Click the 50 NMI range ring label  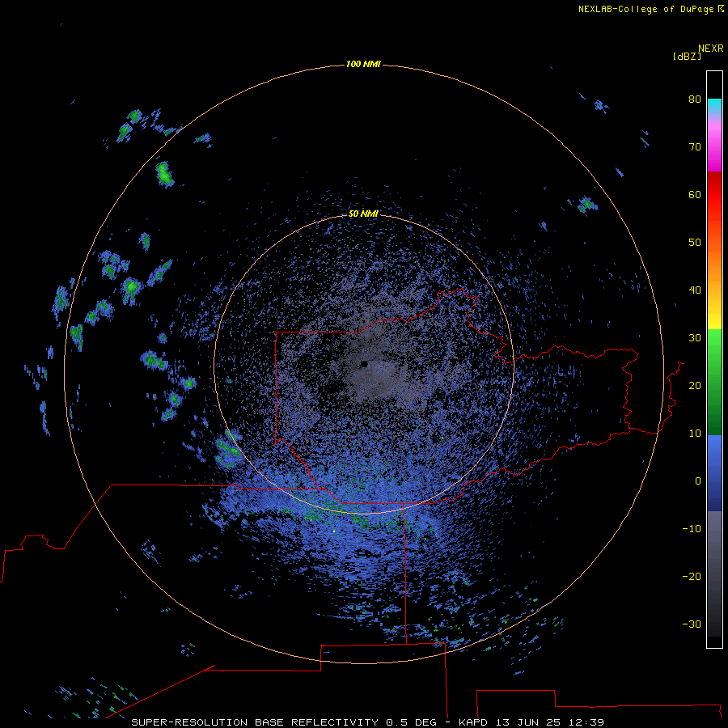pyautogui.click(x=363, y=214)
